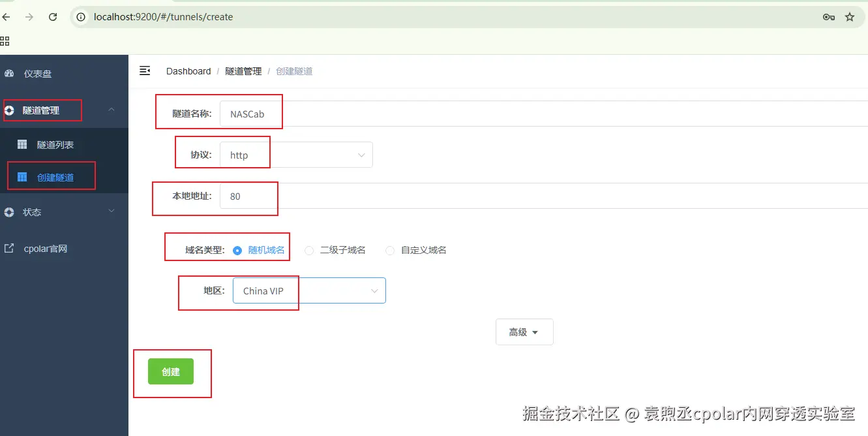Click 创建隧道 breadcrumb text
The width and height of the screenshot is (868, 436).
[294, 71]
